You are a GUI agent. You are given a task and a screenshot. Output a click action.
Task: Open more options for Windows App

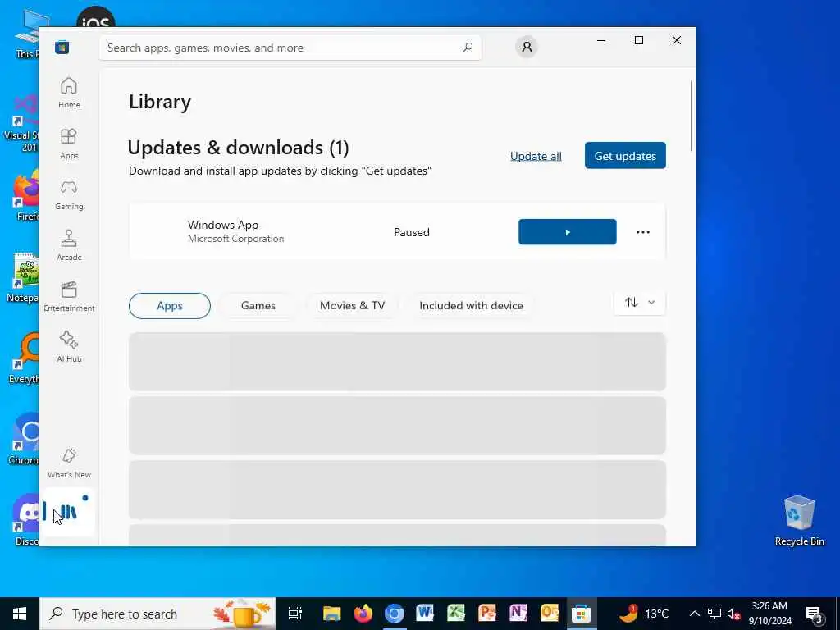tap(643, 232)
